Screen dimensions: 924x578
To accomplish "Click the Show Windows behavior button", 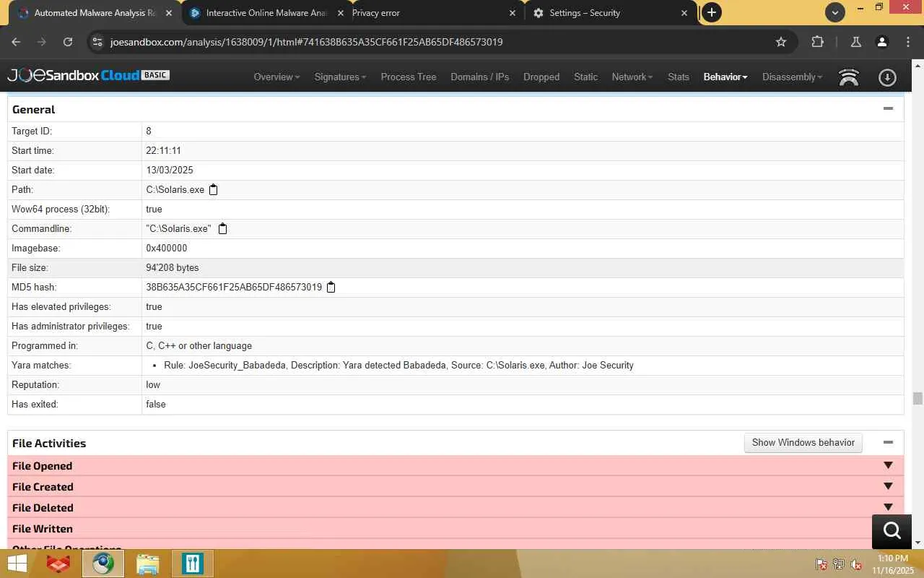I will (x=803, y=443).
